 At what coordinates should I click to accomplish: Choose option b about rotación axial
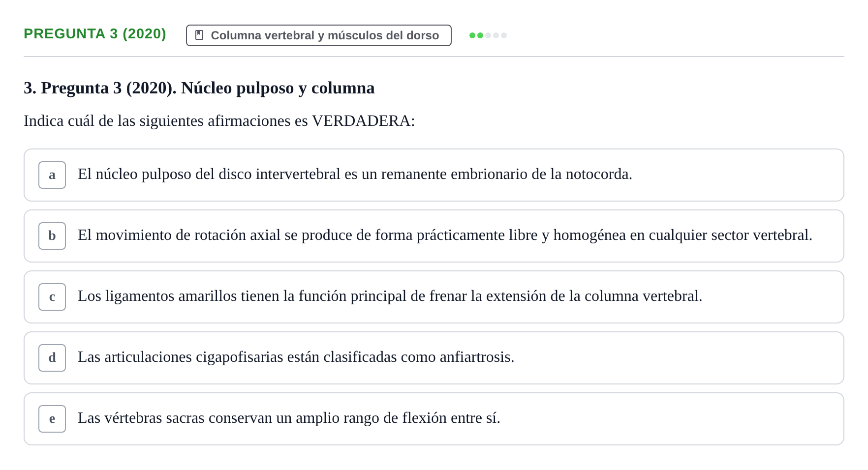(x=434, y=236)
